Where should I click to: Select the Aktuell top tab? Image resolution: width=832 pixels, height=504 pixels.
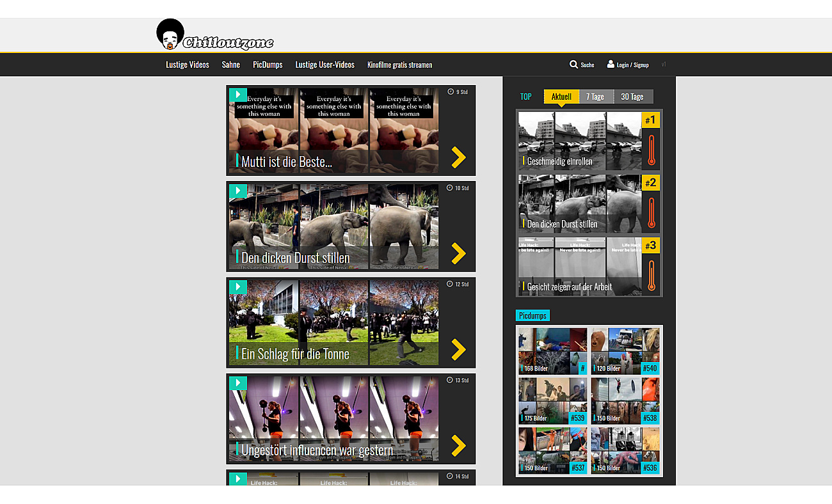[561, 97]
